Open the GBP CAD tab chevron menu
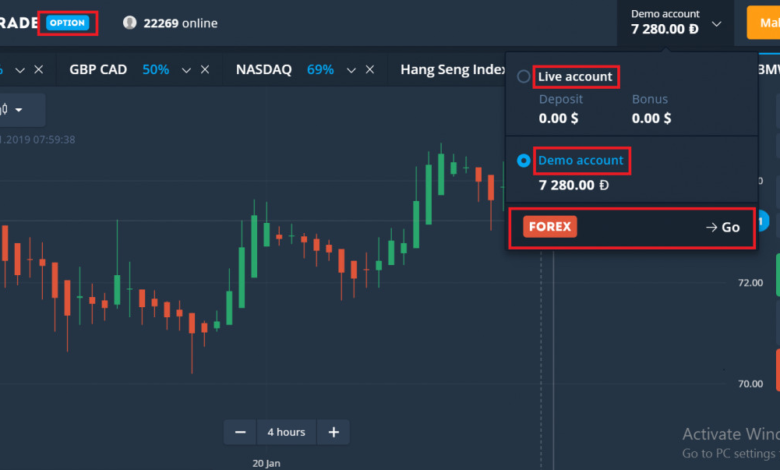 pyautogui.click(x=187, y=70)
